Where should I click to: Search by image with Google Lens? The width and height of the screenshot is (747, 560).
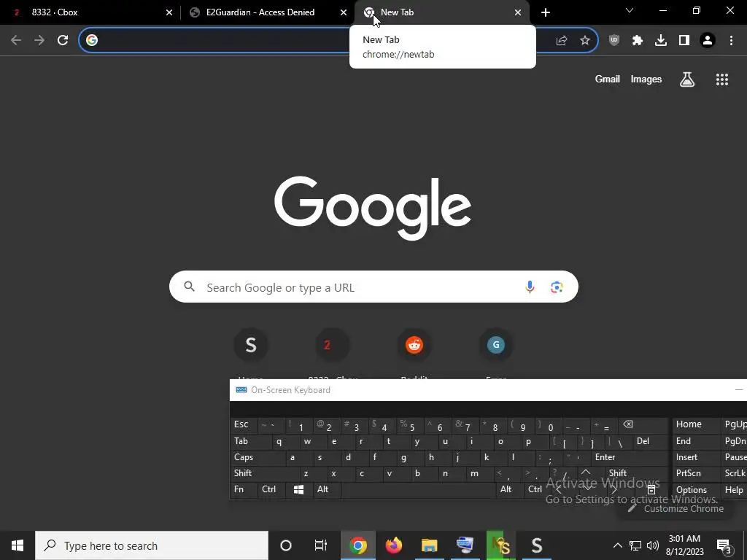(557, 287)
